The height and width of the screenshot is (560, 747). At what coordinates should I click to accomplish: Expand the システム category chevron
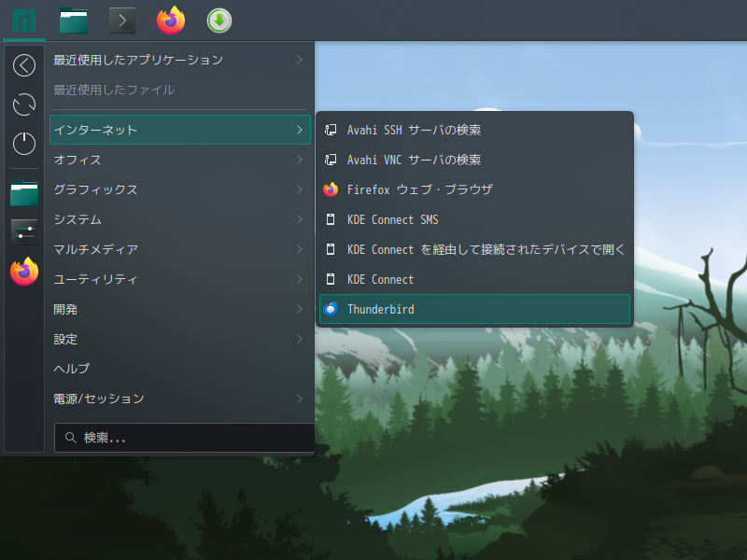coord(299,219)
